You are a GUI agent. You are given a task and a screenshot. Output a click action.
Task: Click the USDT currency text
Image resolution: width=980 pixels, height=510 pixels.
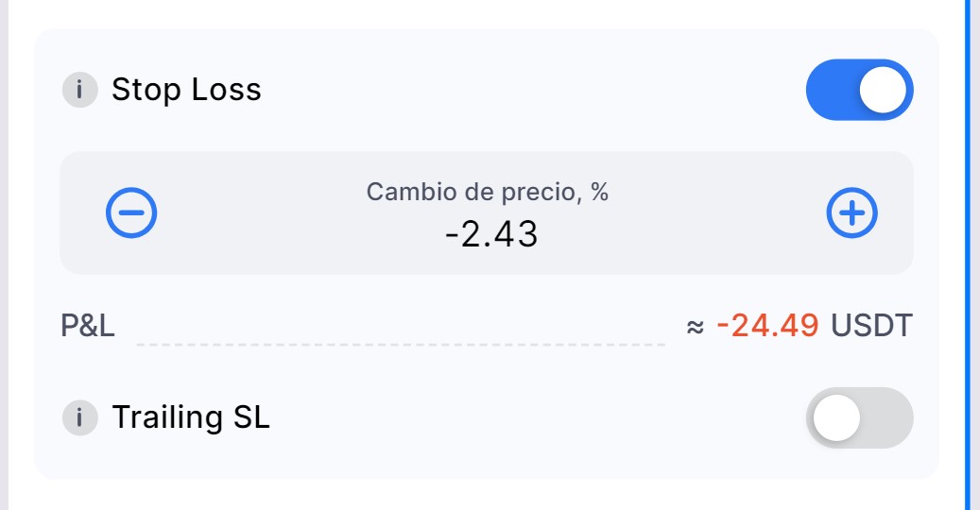click(872, 326)
